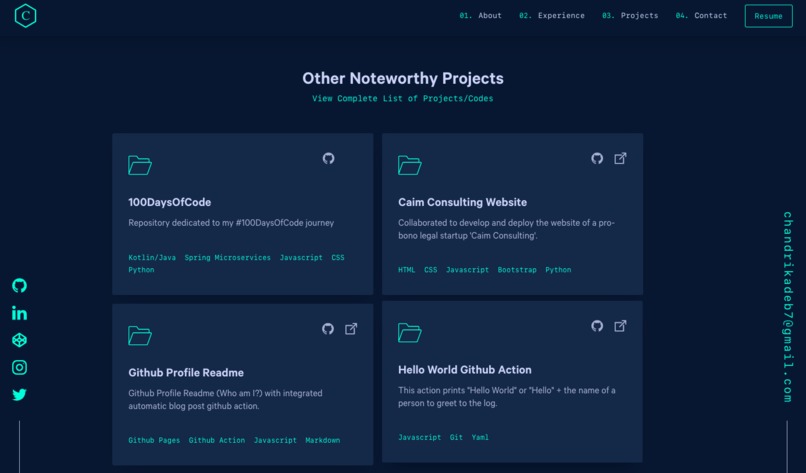Click CSS tag on Caim Consulting card

pos(431,270)
